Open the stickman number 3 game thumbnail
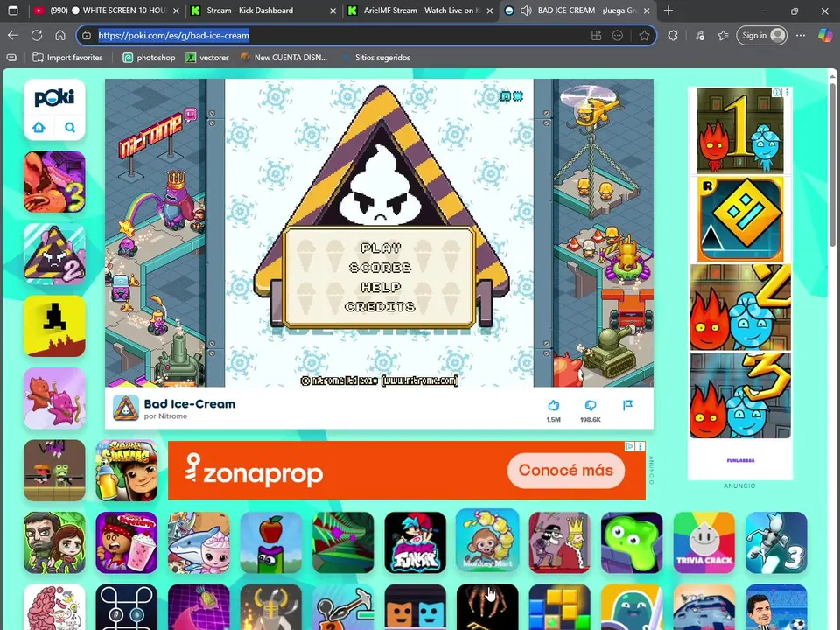Viewport: 840px width, 630px height. (776, 542)
